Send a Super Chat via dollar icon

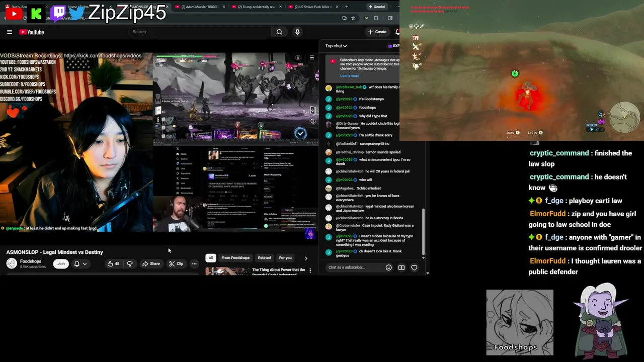(401, 267)
